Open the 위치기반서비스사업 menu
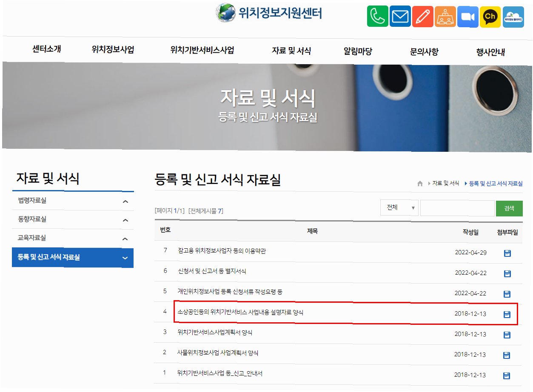The height and width of the screenshot is (392, 533). click(202, 50)
